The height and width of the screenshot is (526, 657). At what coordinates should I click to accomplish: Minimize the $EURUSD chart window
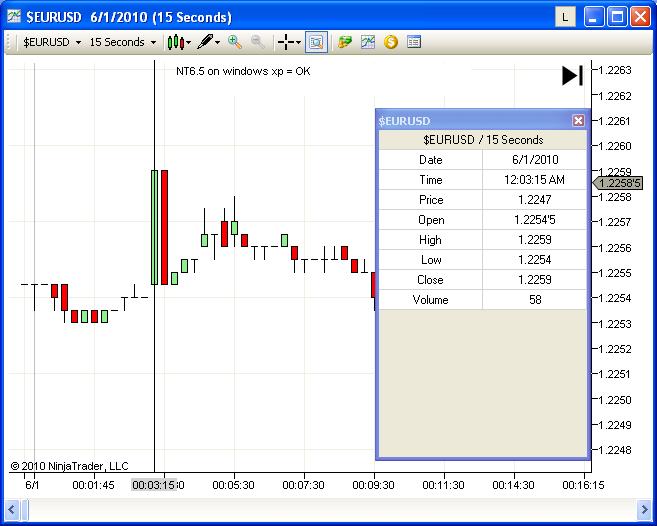tap(594, 17)
